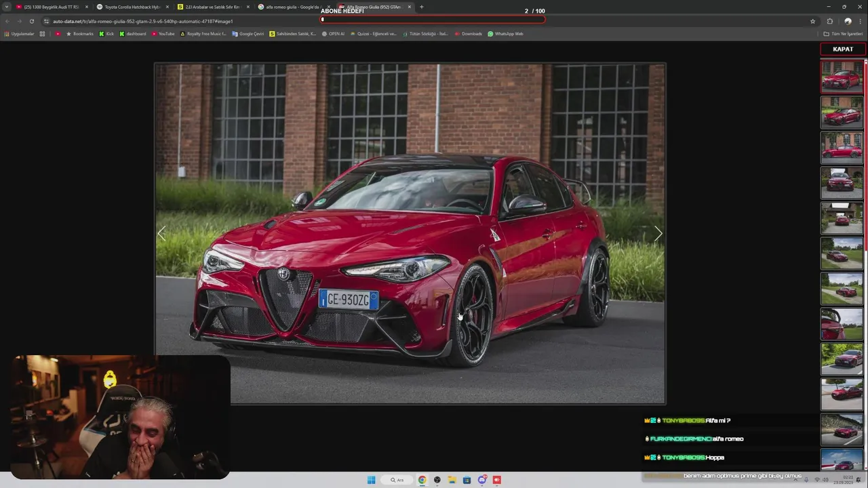Switch to the Toyota Corolla Hatchback tab
Viewport: 868px width, 488px height.
coord(132,7)
